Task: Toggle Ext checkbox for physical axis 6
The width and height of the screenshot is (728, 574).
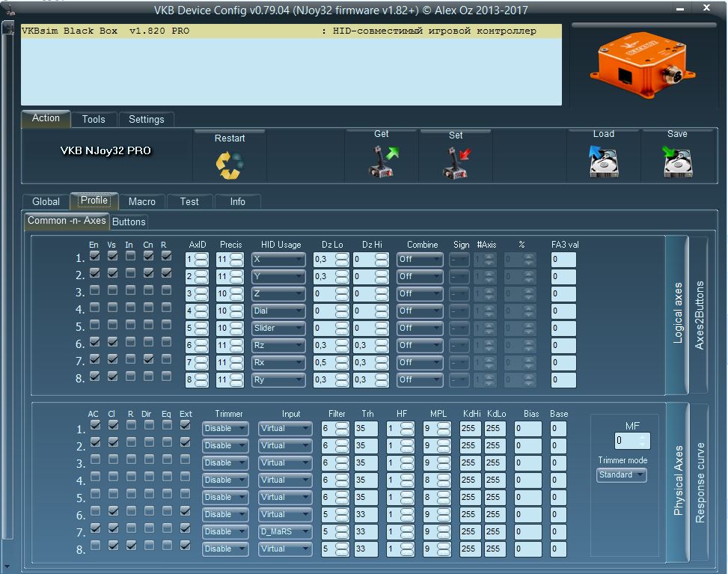Action: [x=185, y=511]
